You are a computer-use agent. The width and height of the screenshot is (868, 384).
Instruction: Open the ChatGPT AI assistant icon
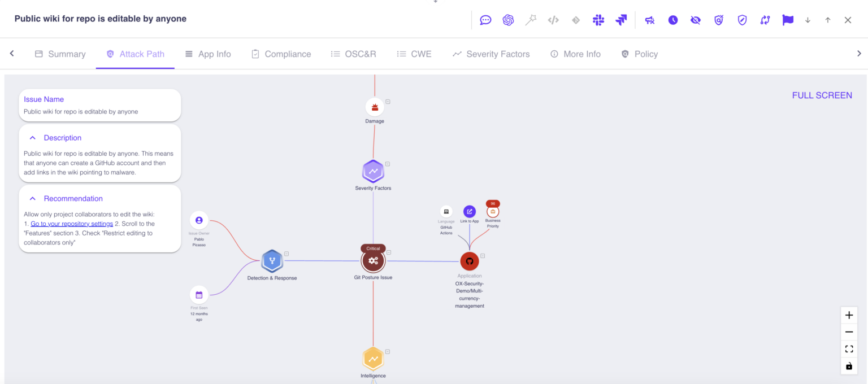point(508,20)
